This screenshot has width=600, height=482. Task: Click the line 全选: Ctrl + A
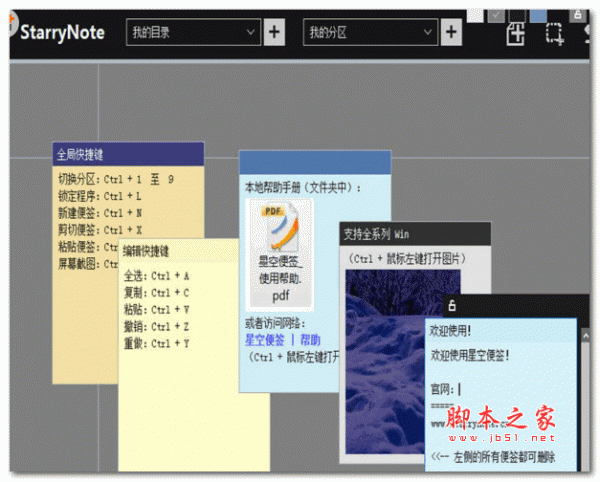click(x=157, y=275)
